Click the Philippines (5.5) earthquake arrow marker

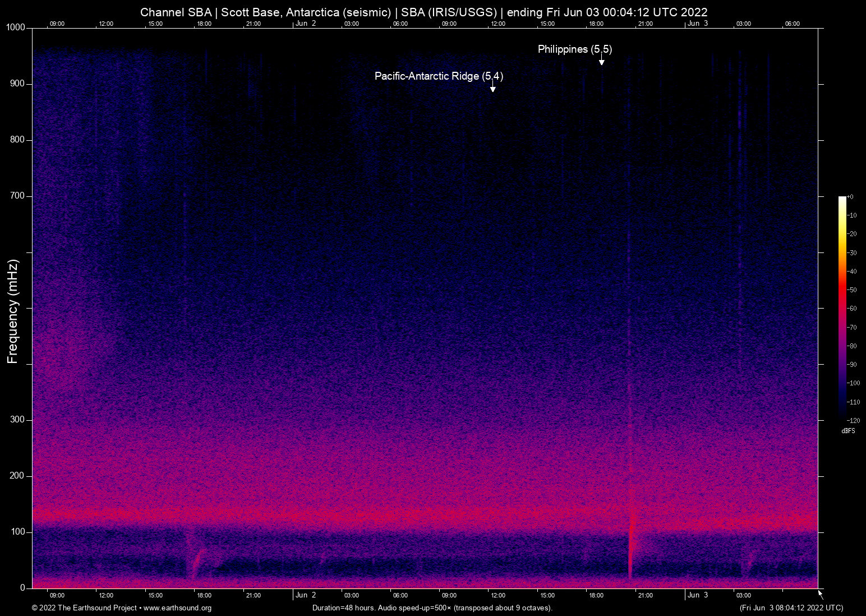click(x=601, y=61)
